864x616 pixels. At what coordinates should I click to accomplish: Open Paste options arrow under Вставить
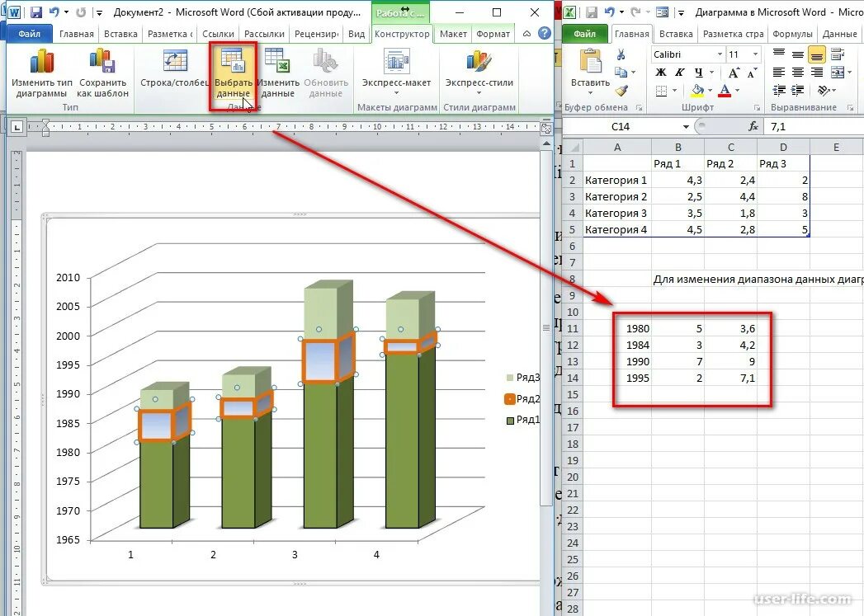[590, 92]
